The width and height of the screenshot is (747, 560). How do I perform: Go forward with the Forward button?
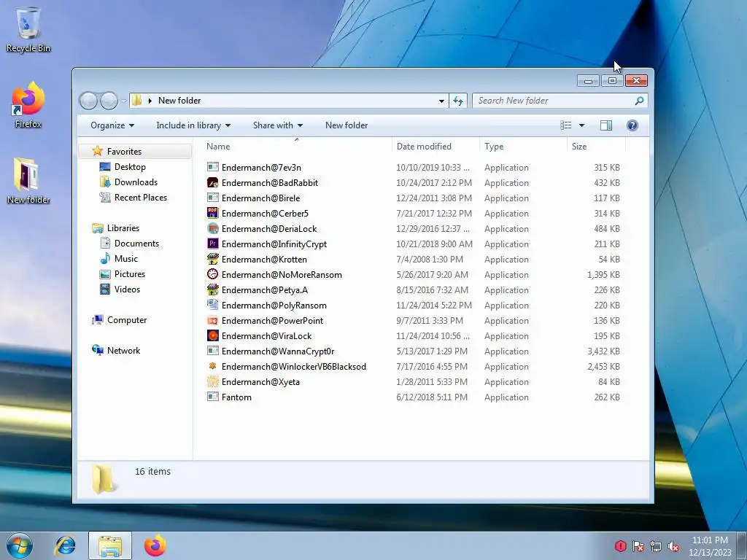109,101
